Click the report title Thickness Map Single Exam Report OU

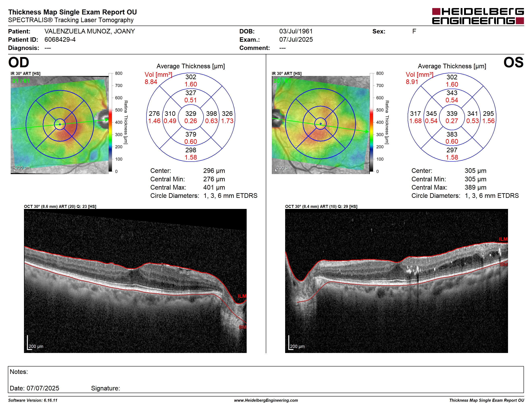[x=73, y=12]
